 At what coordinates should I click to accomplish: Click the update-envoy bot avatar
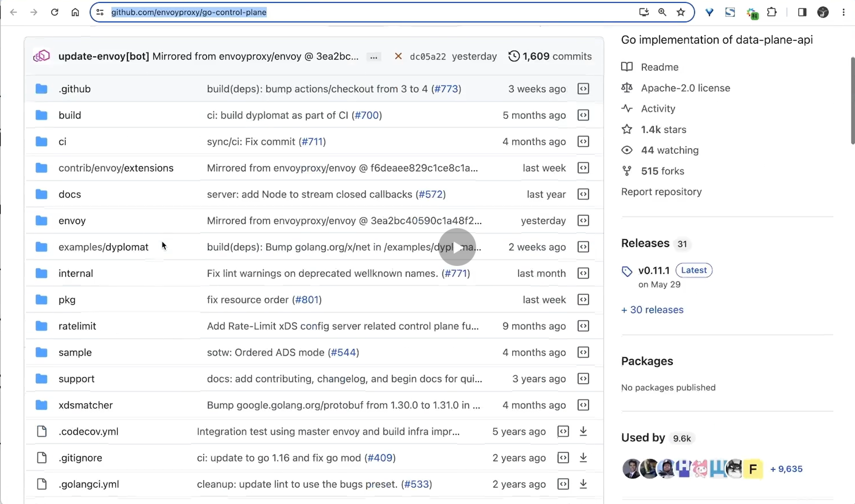point(42,56)
